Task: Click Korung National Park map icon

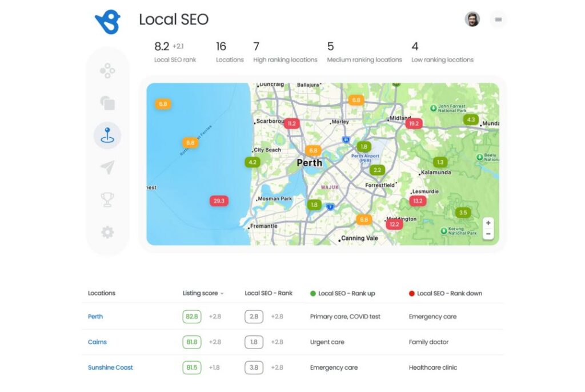Action: coord(443,231)
